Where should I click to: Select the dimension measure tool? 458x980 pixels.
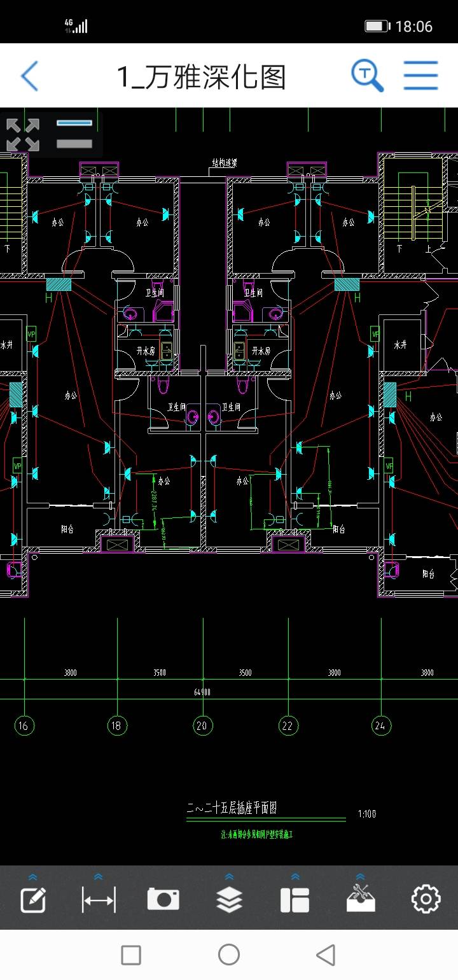pyautogui.click(x=99, y=900)
